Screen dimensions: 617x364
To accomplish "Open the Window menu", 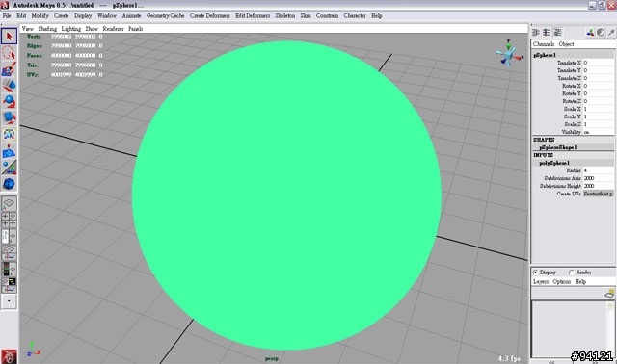I will [107, 15].
